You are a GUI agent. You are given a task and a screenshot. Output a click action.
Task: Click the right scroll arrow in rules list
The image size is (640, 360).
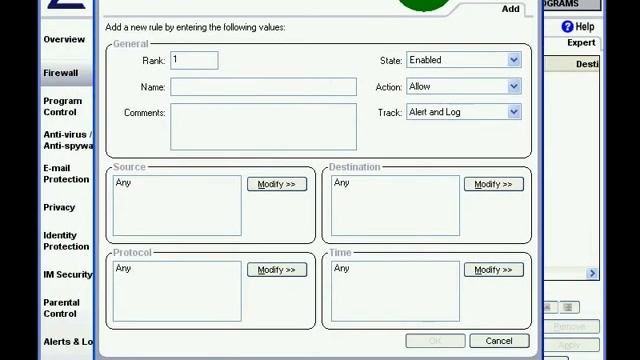(x=592, y=273)
